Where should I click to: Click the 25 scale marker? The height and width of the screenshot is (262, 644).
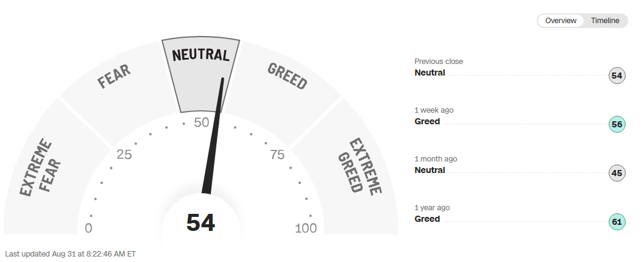click(124, 155)
